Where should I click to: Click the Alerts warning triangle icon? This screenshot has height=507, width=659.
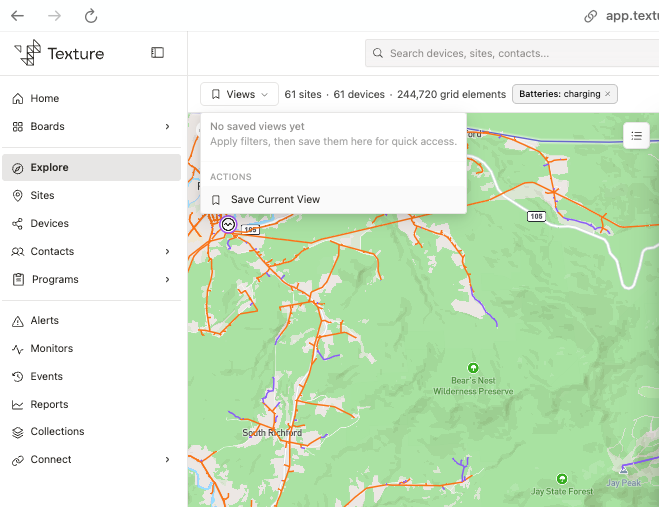pyautogui.click(x=18, y=321)
